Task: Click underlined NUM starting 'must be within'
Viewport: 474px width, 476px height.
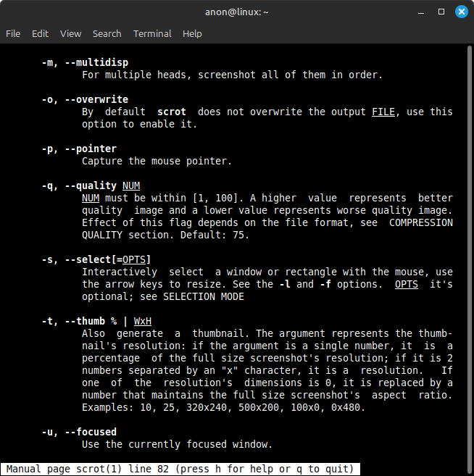Action: point(91,199)
